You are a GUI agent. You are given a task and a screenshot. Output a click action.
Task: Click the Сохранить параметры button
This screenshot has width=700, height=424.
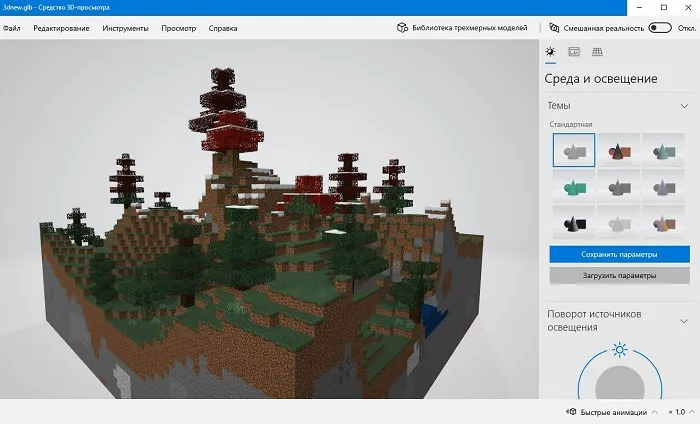click(x=619, y=254)
